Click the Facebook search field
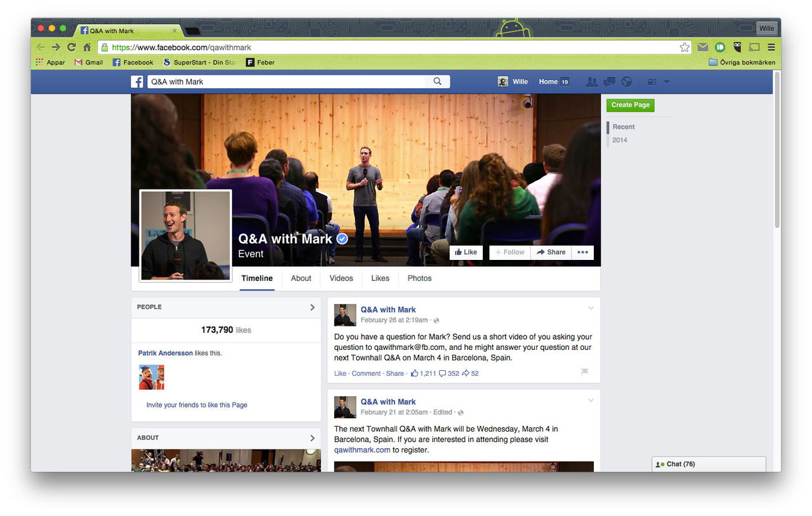 [287, 82]
